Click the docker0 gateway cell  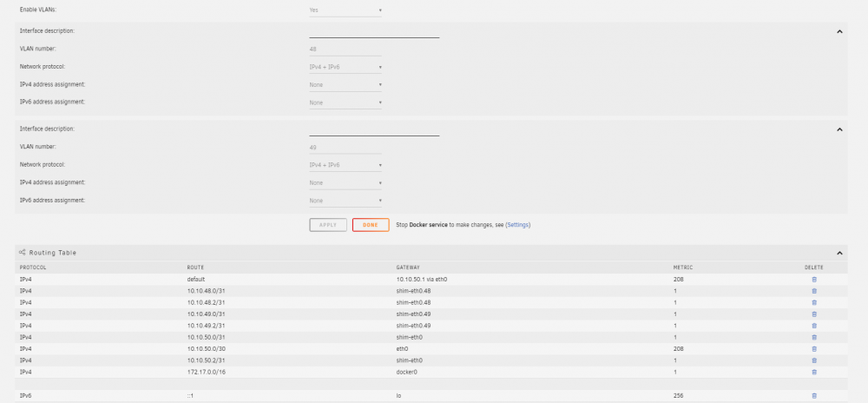pyautogui.click(x=407, y=372)
